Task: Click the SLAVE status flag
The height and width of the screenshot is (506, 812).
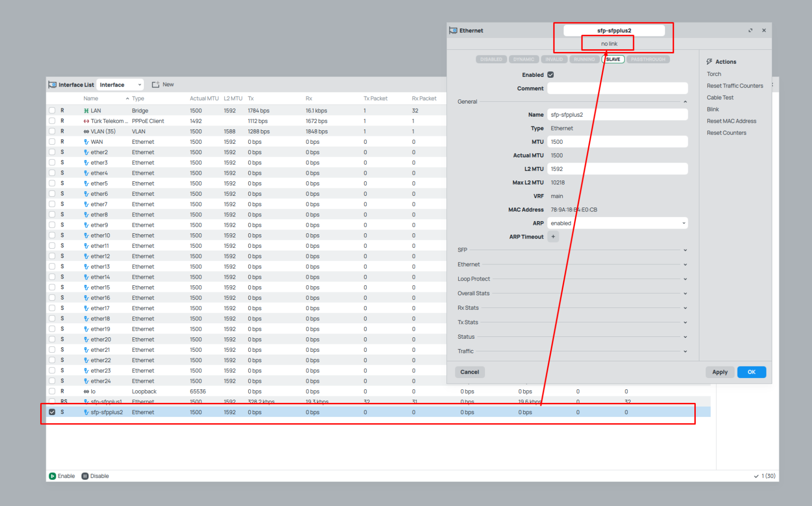Action: click(613, 60)
